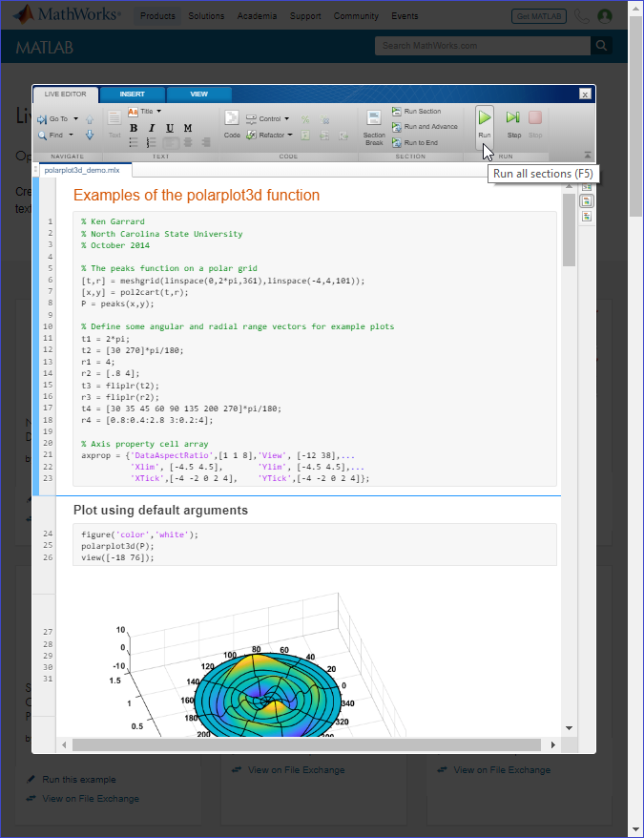
Task: Click the Step button in Run group
Action: click(x=513, y=123)
